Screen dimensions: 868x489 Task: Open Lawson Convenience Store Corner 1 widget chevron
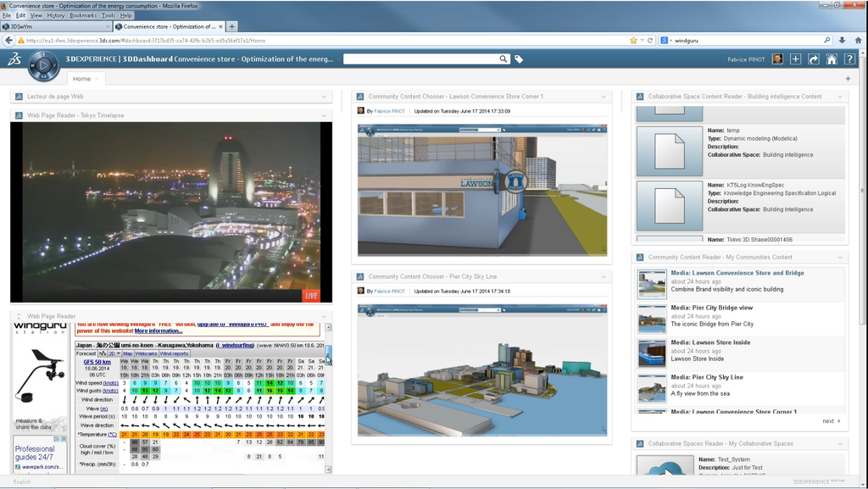tap(604, 97)
